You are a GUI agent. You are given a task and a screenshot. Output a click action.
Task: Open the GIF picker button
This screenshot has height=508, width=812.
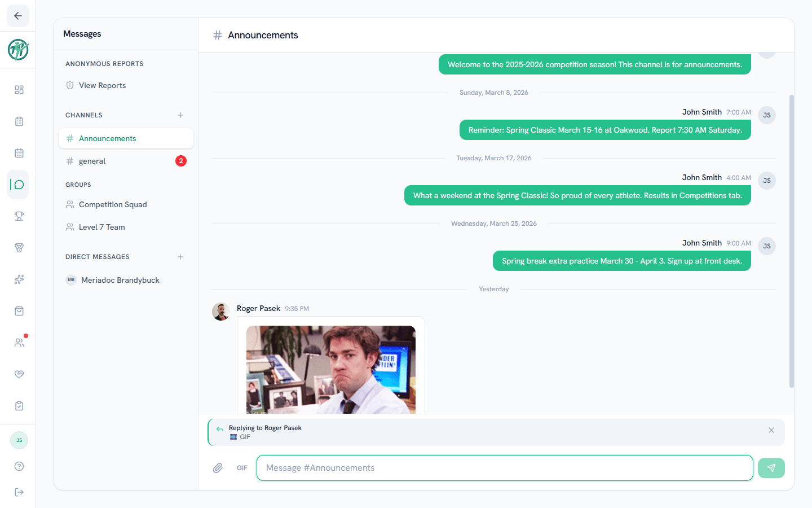[242, 468]
